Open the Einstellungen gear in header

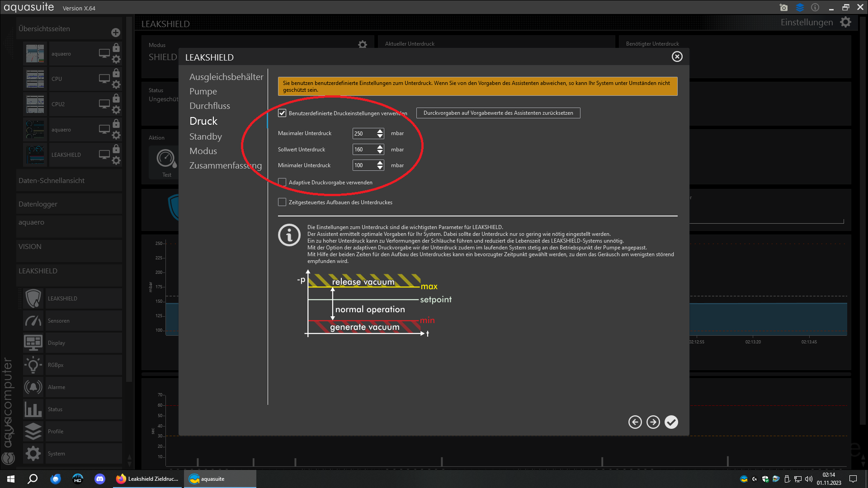click(845, 22)
